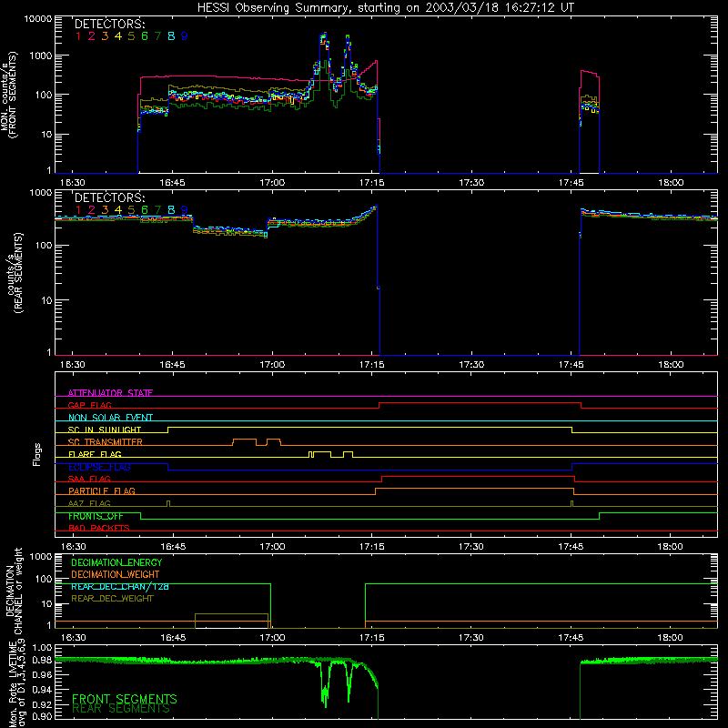The image size is (728, 728).
Task: Click the SAA_FLAG label
Action: point(89,479)
